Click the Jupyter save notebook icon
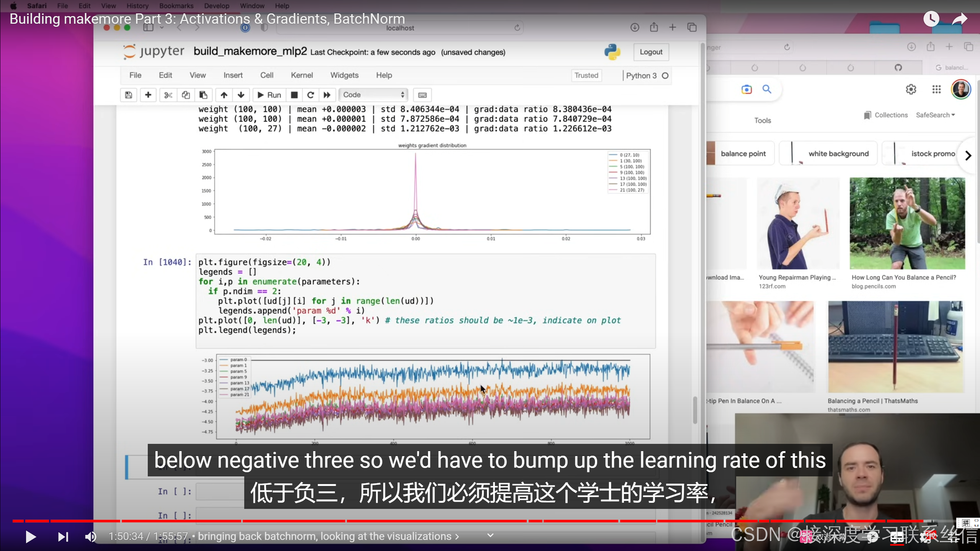Image resolution: width=980 pixels, height=551 pixels. click(129, 95)
